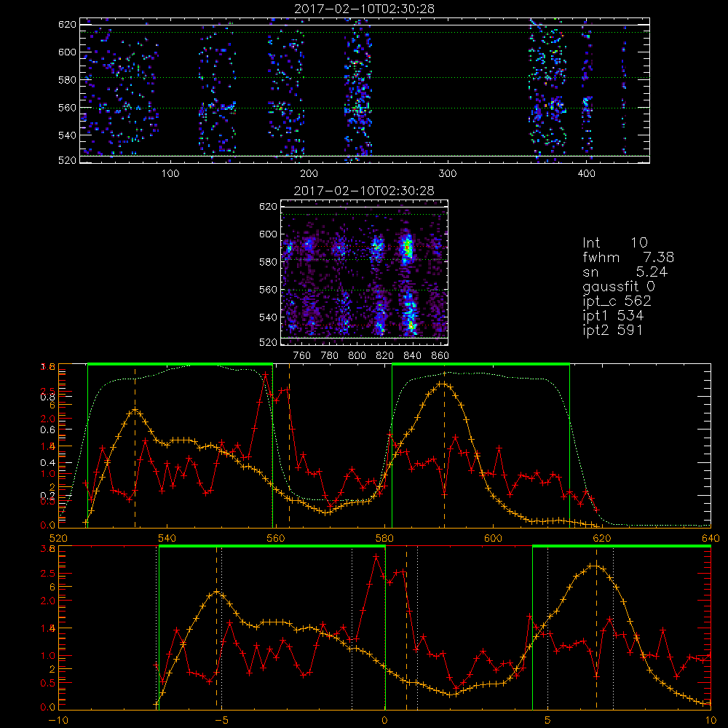Click the 760 tick label under the middle image
Screen dimensions: 728x728
click(302, 356)
